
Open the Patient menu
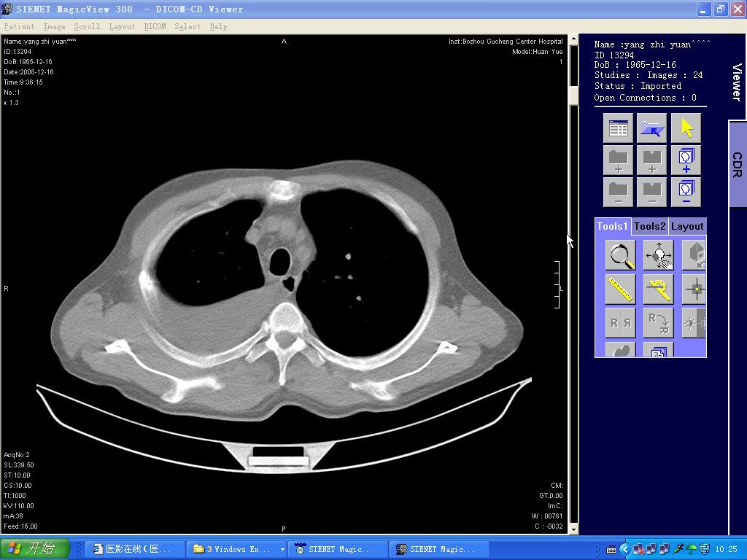19,27
